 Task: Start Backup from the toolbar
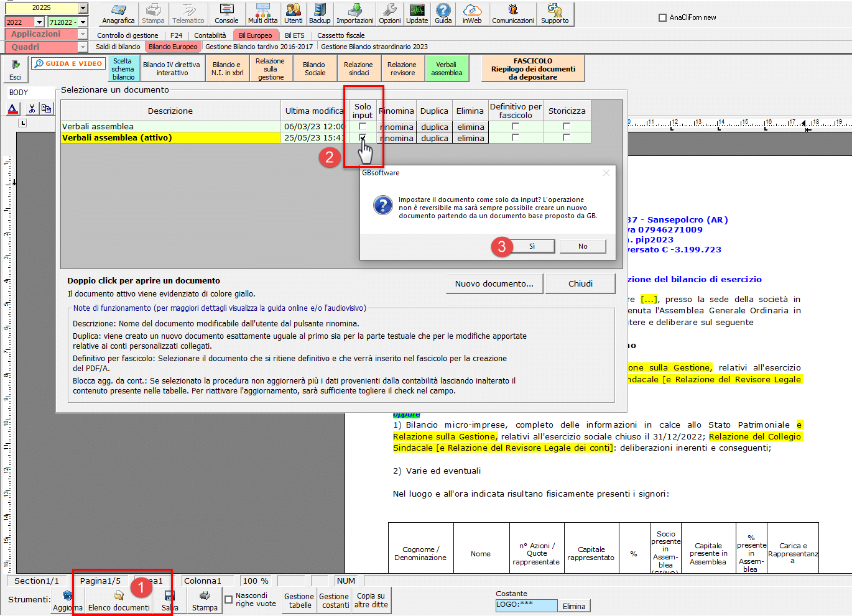click(x=320, y=14)
